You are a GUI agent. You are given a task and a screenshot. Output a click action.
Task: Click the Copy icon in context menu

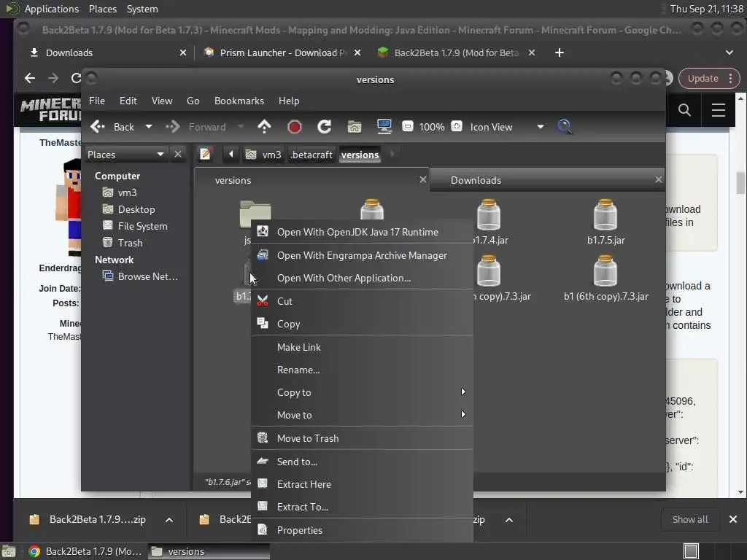263,323
